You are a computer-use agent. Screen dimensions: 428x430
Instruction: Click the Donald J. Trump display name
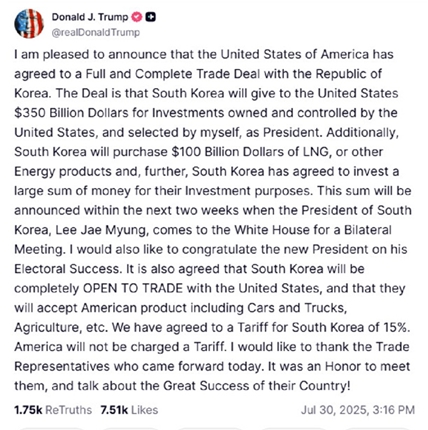(x=90, y=17)
